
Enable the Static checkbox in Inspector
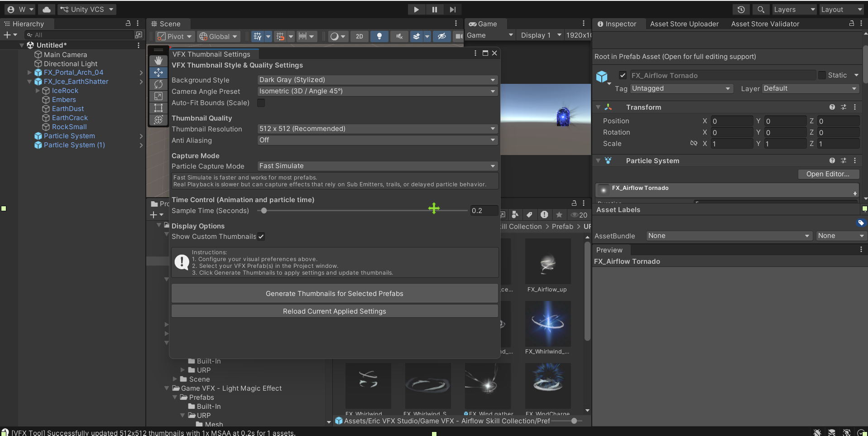[822, 76]
